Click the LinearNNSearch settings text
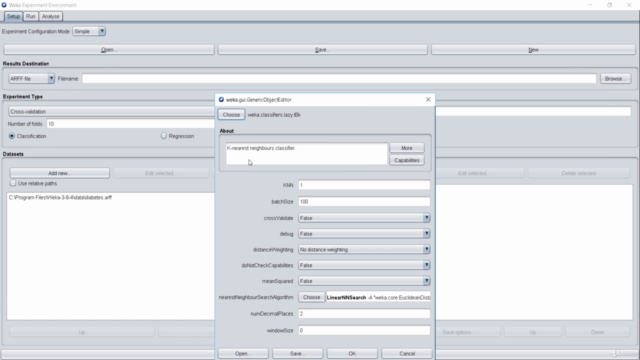The image size is (640, 360). [x=378, y=298]
